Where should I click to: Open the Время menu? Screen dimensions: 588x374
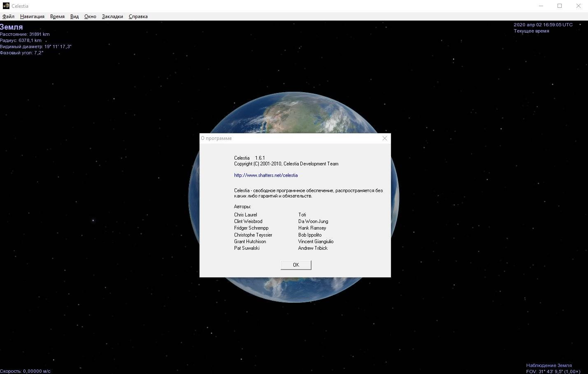[x=57, y=16]
